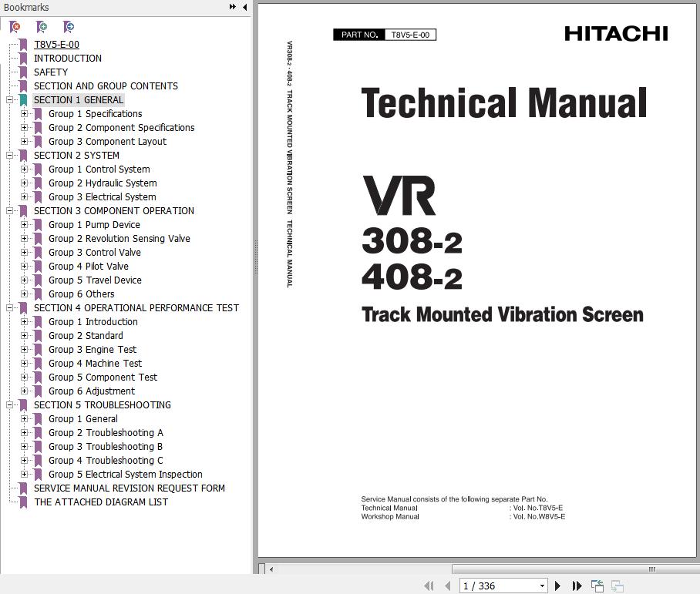Select the Group 5 Travel Device bookmark
Viewport: 700px width, 594px height.
(95, 280)
